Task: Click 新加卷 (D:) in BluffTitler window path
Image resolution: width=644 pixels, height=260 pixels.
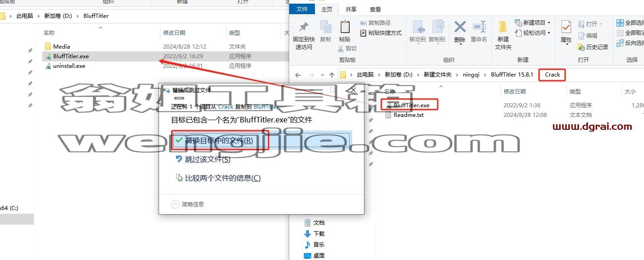Action: click(x=58, y=16)
